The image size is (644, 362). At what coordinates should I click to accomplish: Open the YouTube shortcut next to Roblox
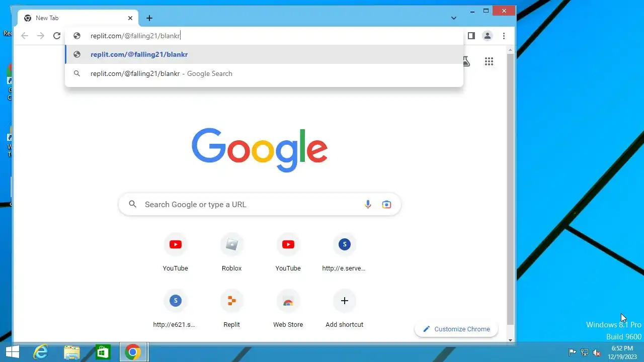pyautogui.click(x=288, y=253)
